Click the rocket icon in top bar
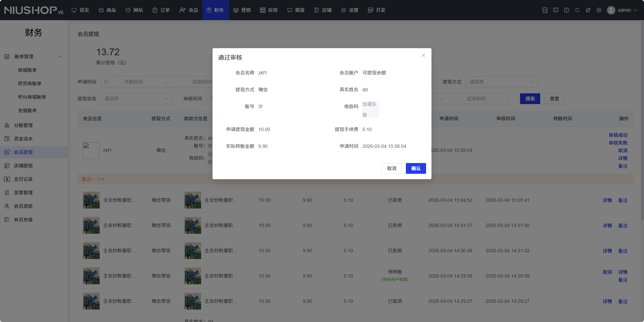644x322 pixels. click(588, 10)
